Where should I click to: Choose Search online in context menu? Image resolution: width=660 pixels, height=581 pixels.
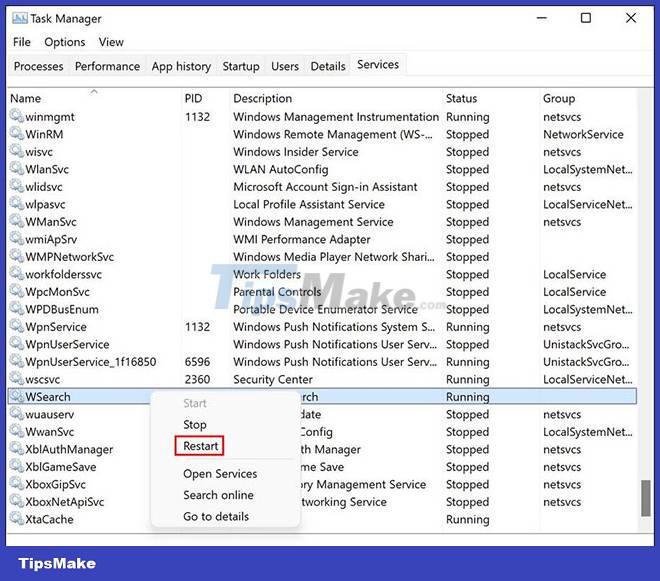[x=218, y=495]
